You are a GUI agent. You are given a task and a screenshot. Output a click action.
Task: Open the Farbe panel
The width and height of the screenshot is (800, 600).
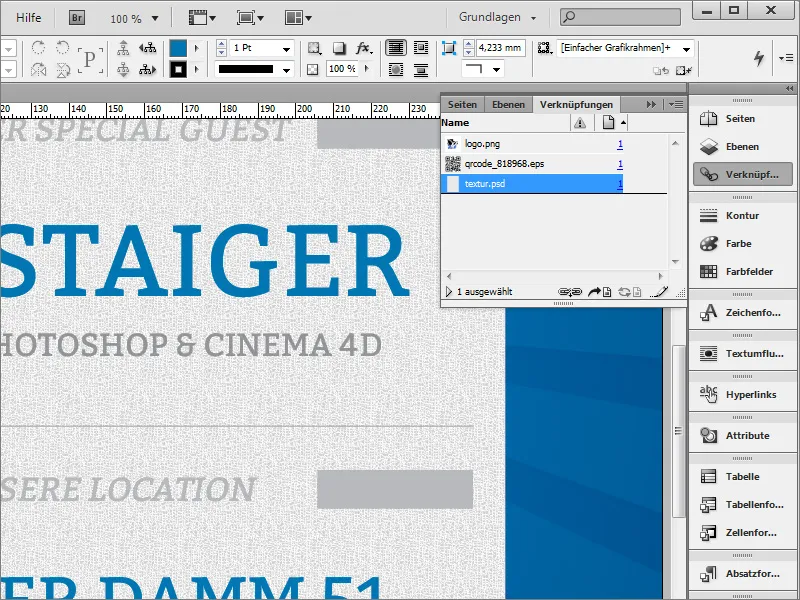pyautogui.click(x=742, y=244)
